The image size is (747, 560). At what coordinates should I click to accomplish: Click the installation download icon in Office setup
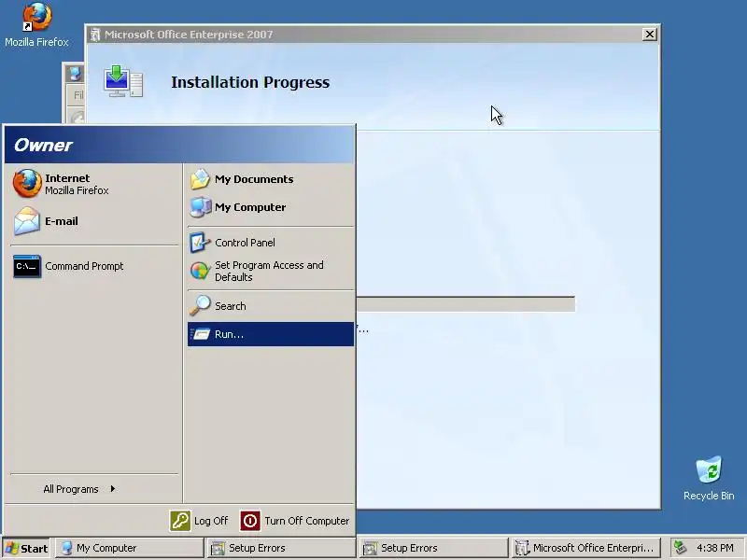pos(123,81)
